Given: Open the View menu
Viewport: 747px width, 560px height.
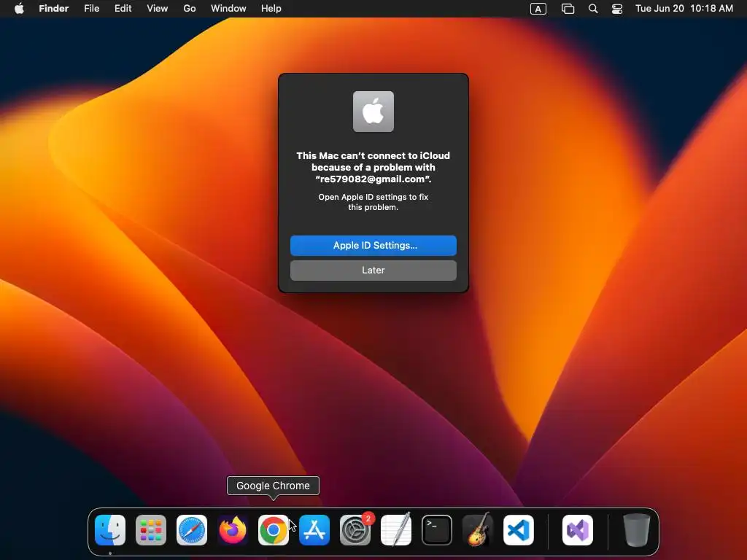Looking at the screenshot, I should pos(158,9).
